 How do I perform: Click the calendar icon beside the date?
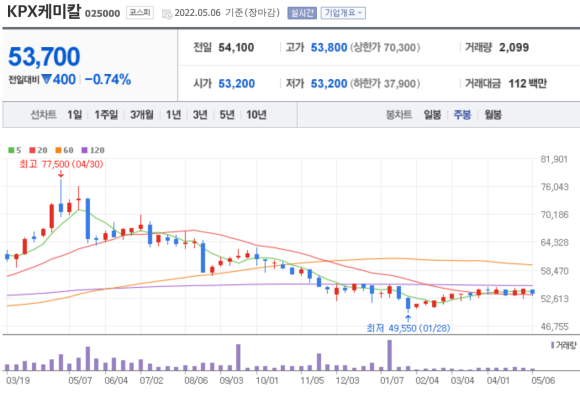click(x=167, y=14)
